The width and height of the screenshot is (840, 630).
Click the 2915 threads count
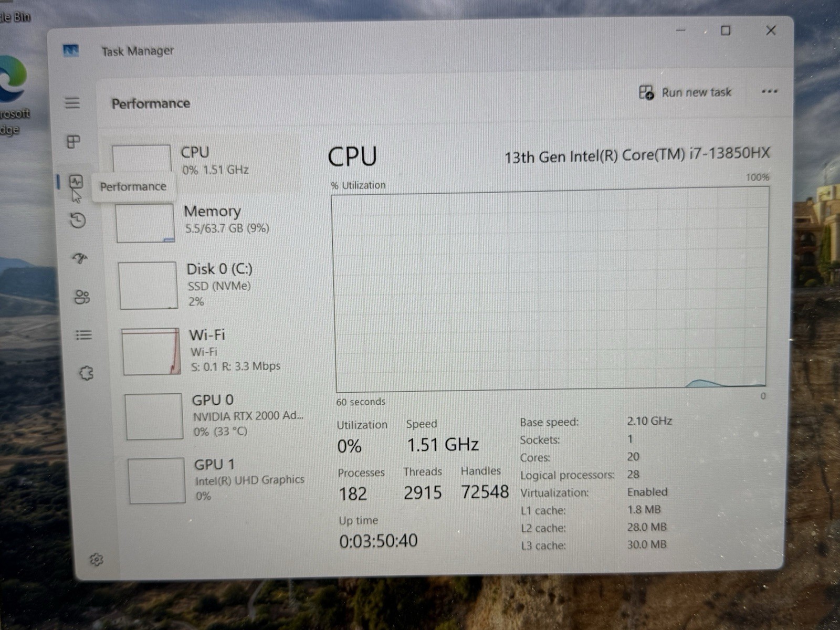click(x=423, y=493)
